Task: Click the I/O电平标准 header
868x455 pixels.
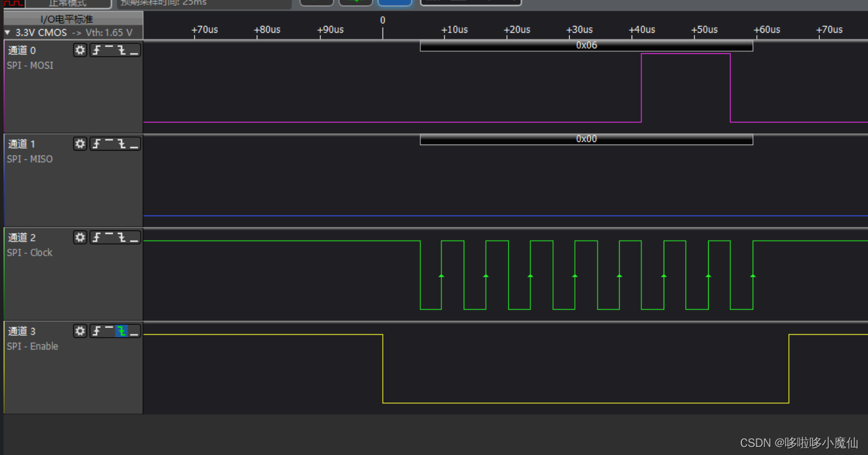Action: [x=73, y=19]
